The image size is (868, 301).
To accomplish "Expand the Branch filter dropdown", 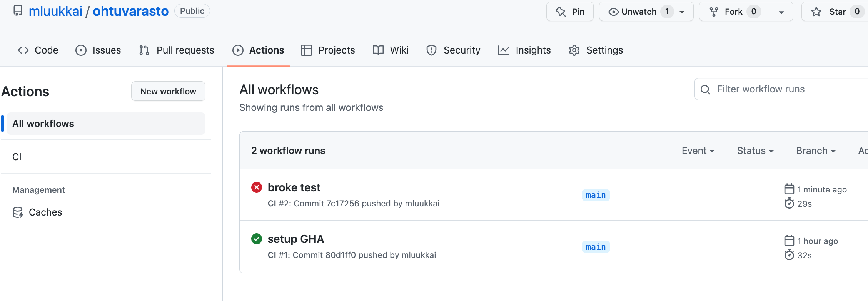I will [816, 150].
